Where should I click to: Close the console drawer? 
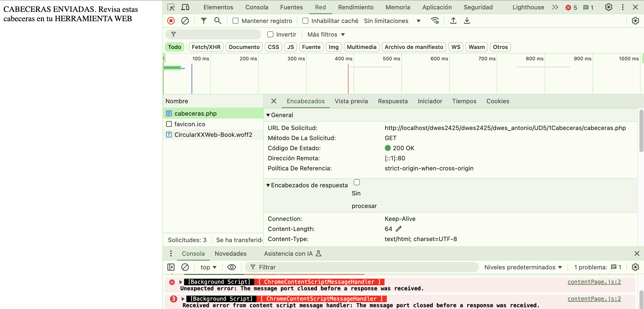[637, 253]
